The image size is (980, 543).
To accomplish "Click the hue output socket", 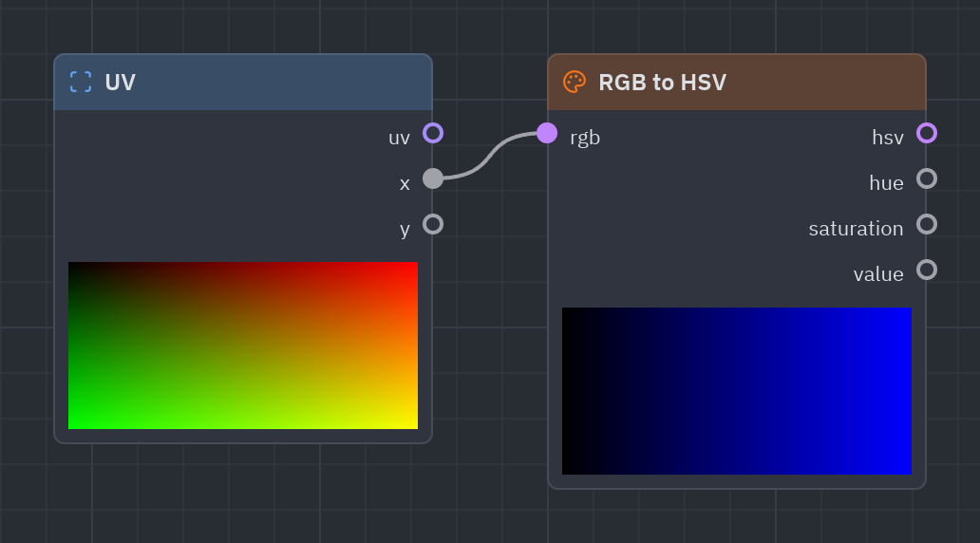I will point(927,178).
